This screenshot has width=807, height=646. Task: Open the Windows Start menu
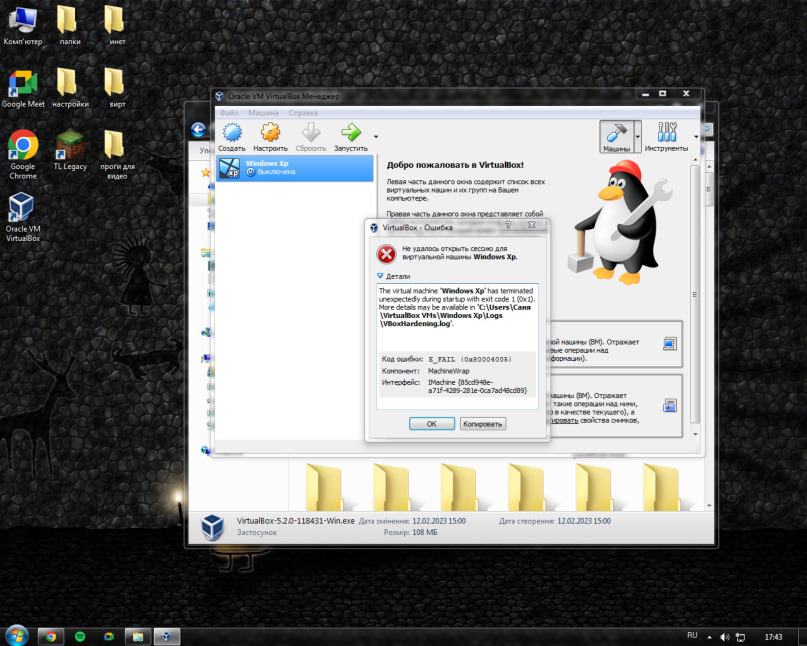[x=16, y=636]
